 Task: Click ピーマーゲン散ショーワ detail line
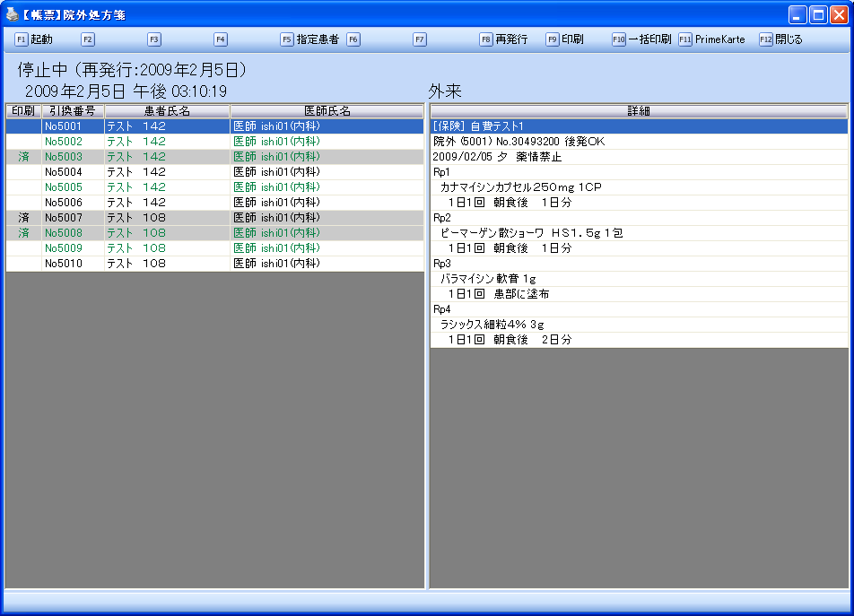pyautogui.click(x=639, y=233)
